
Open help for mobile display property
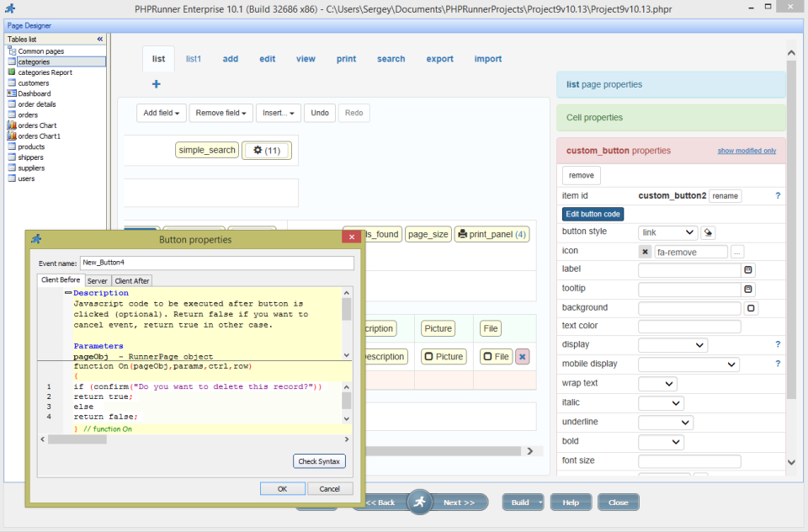point(778,364)
